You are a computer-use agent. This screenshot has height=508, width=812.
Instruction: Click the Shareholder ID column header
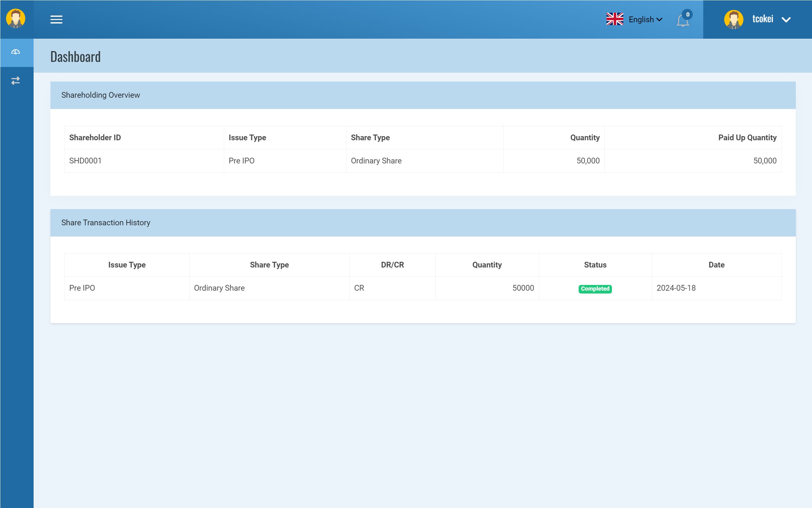95,137
